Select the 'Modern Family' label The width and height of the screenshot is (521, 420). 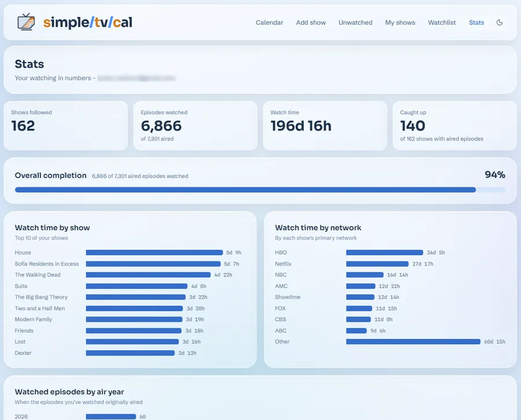(x=33, y=319)
